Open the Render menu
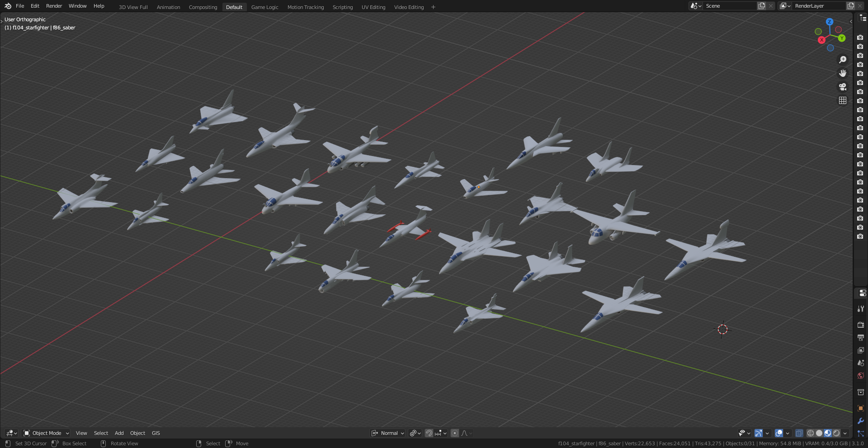The image size is (868, 448). [x=54, y=6]
